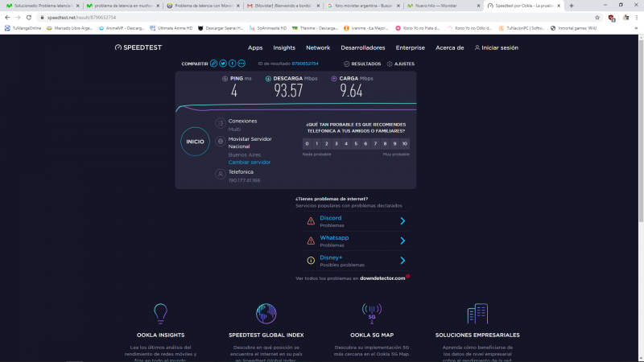Click result ID 8790652754 link
644x362 pixels.
click(x=305, y=64)
